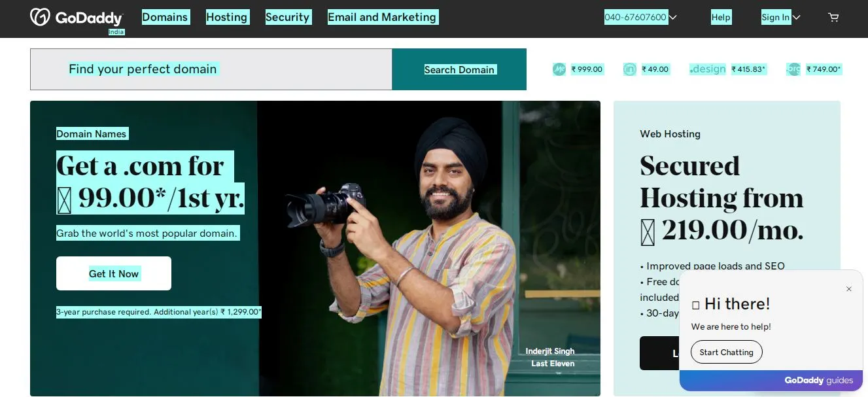
Task: Select the .in domain icon
Action: pyautogui.click(x=630, y=69)
